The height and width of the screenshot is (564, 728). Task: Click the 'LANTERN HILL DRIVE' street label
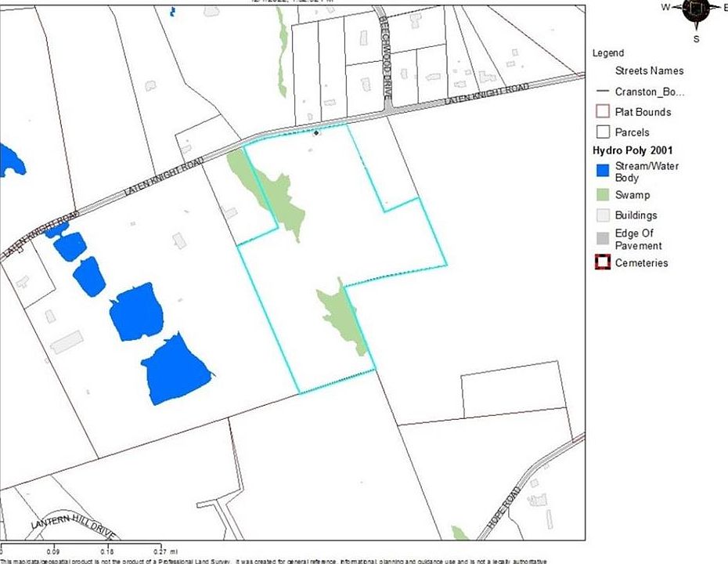click(73, 526)
